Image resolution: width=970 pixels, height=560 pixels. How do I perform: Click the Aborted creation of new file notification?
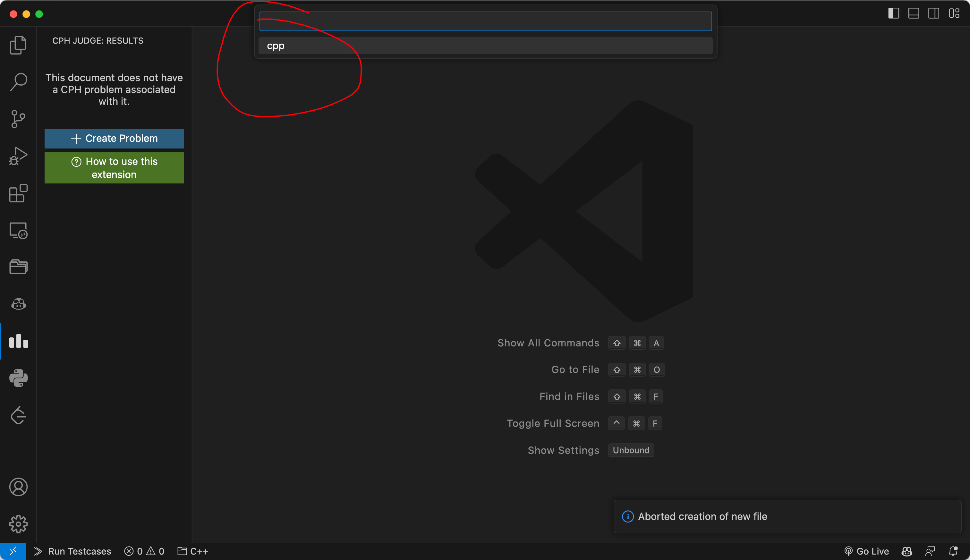[787, 516]
